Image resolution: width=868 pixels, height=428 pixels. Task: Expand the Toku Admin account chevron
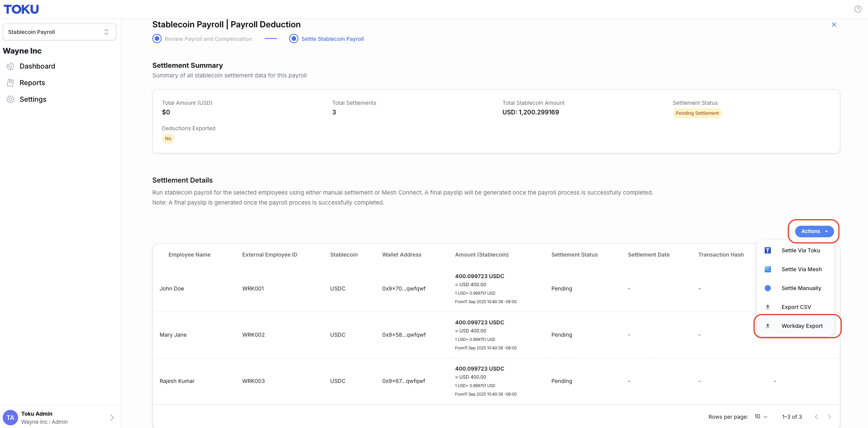coord(112,418)
